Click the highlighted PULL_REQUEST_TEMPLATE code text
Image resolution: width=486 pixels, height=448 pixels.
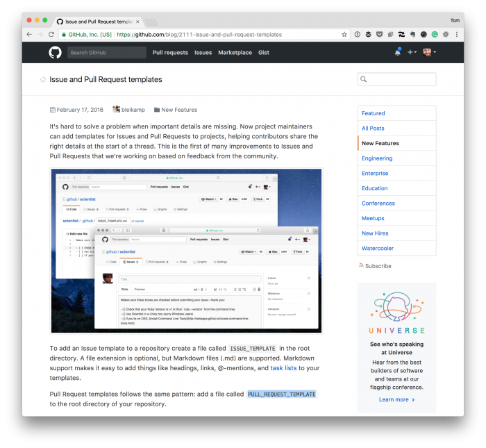281,395
